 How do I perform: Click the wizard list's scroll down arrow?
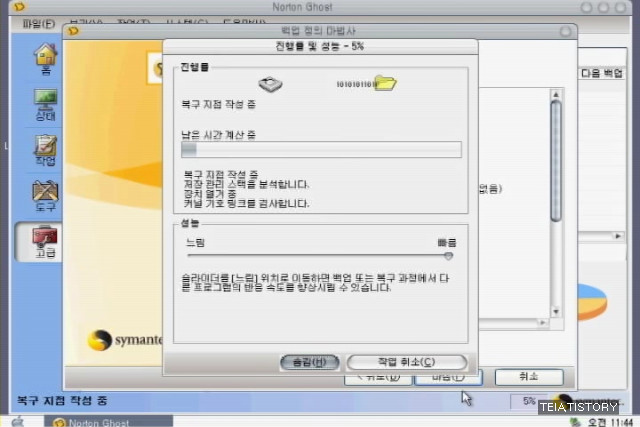[x=556, y=312]
